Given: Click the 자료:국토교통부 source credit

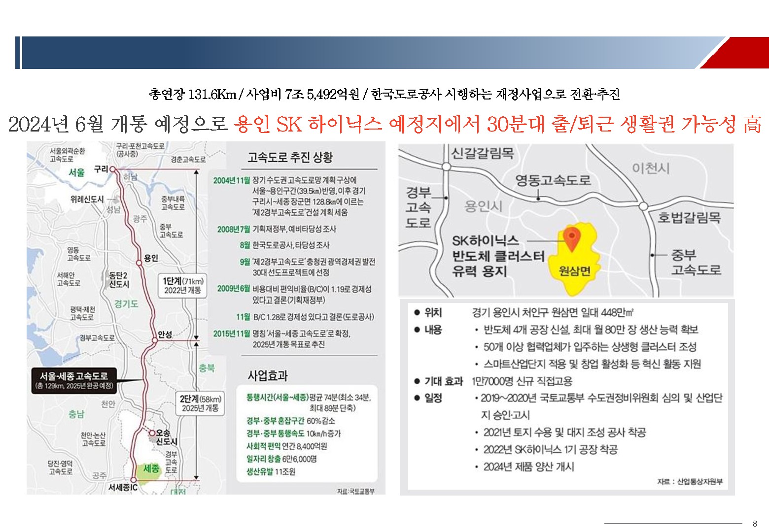Looking at the screenshot, I should (356, 491).
